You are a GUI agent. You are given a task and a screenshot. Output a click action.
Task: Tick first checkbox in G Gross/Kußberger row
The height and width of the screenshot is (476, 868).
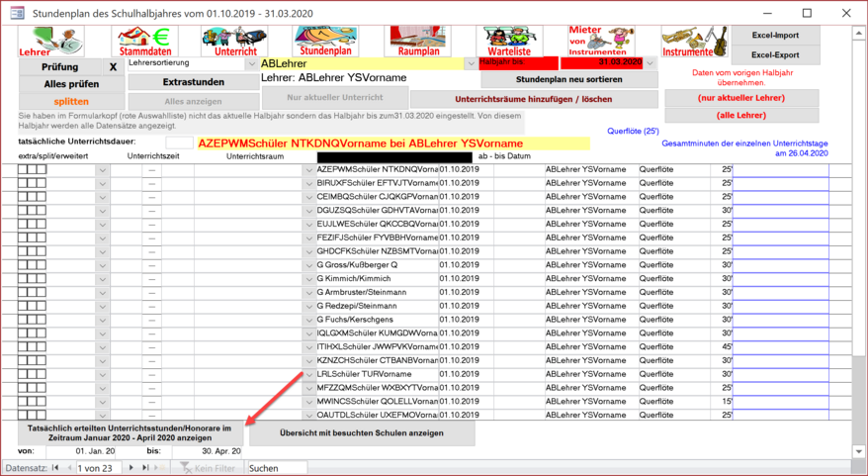click(24, 265)
